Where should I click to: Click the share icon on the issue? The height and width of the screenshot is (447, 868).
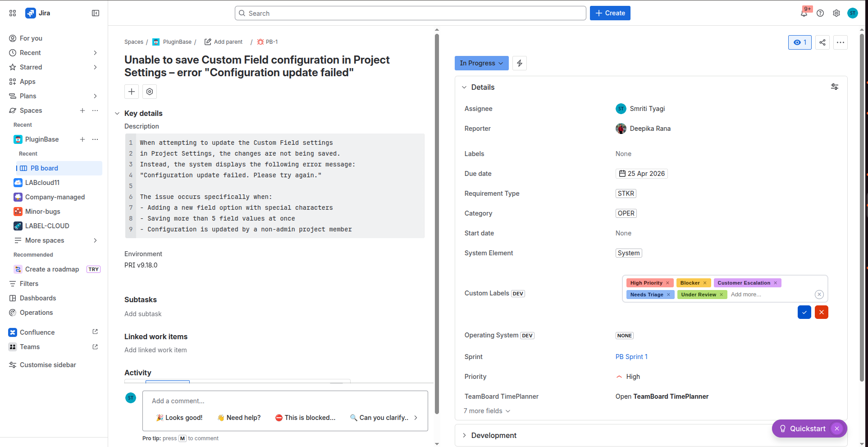click(x=822, y=42)
